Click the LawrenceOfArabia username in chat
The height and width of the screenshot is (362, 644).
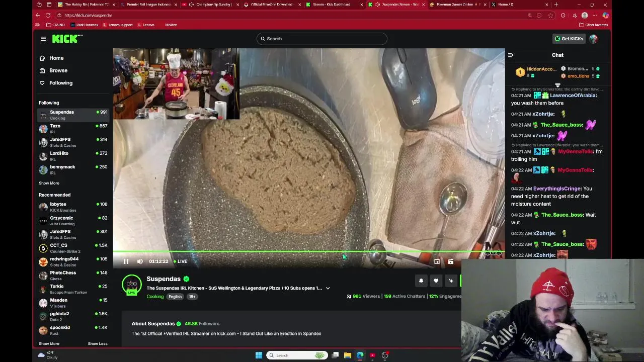tap(573, 96)
